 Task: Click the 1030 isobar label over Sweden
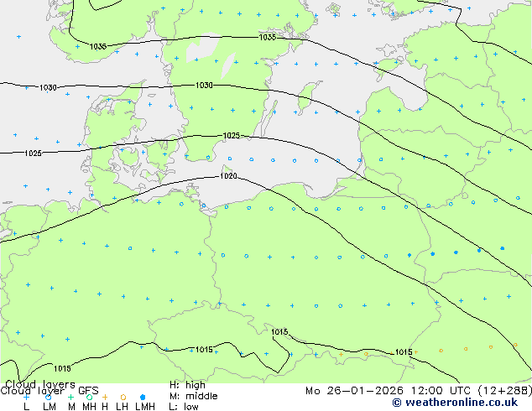point(204,85)
